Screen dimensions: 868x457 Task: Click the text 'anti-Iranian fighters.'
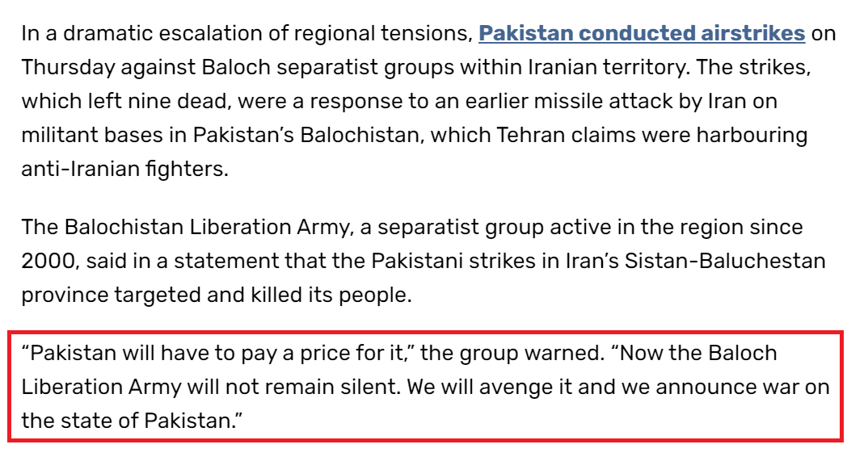[125, 169]
